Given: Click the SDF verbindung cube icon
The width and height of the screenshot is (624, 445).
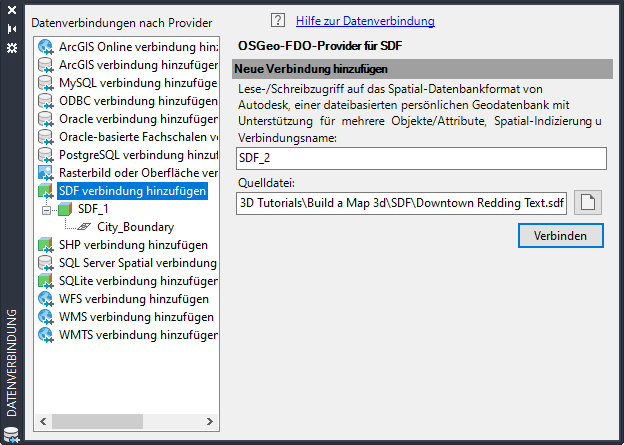Looking at the screenshot, I should (45, 191).
